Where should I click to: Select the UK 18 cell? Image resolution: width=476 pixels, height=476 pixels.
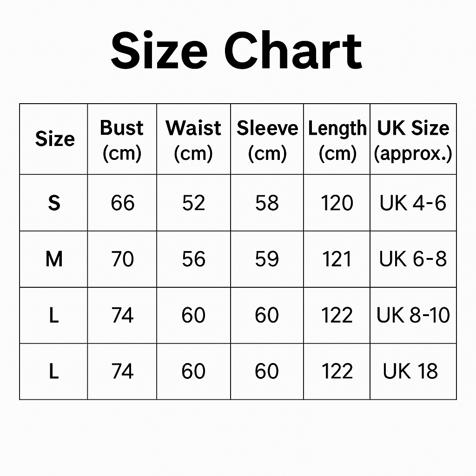pos(410,371)
